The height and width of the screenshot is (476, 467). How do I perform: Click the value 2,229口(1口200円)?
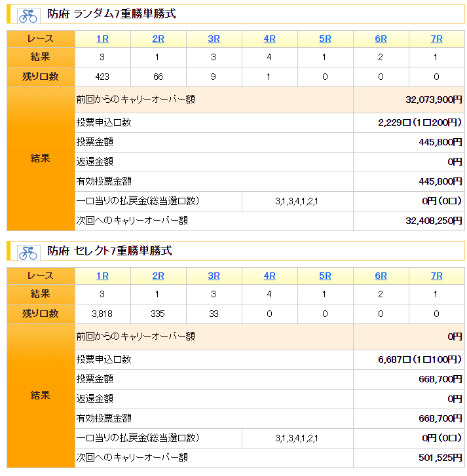click(420, 122)
